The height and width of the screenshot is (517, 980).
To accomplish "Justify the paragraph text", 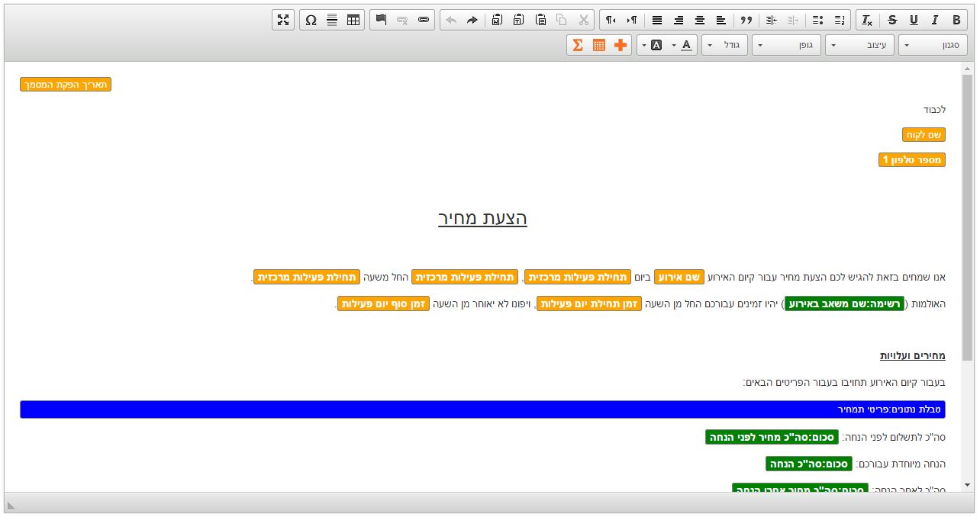I will point(657,20).
